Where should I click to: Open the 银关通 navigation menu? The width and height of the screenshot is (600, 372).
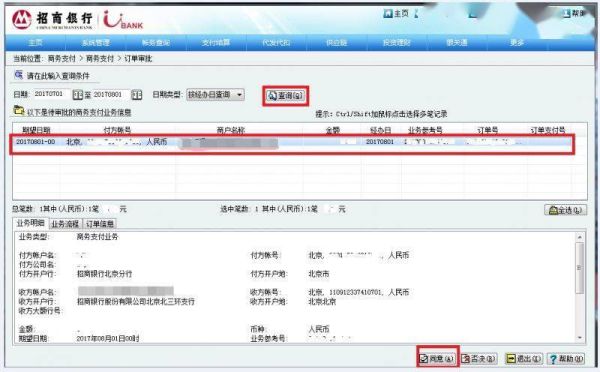[x=457, y=42]
